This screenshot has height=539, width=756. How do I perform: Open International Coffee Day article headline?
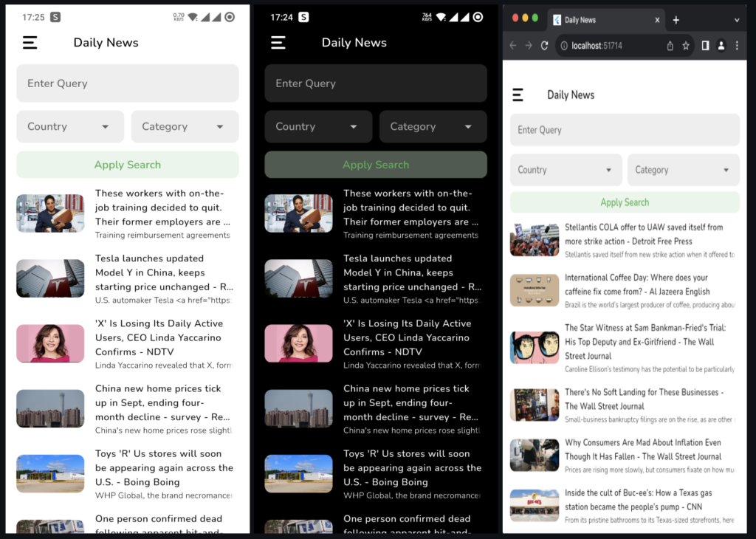click(x=637, y=284)
